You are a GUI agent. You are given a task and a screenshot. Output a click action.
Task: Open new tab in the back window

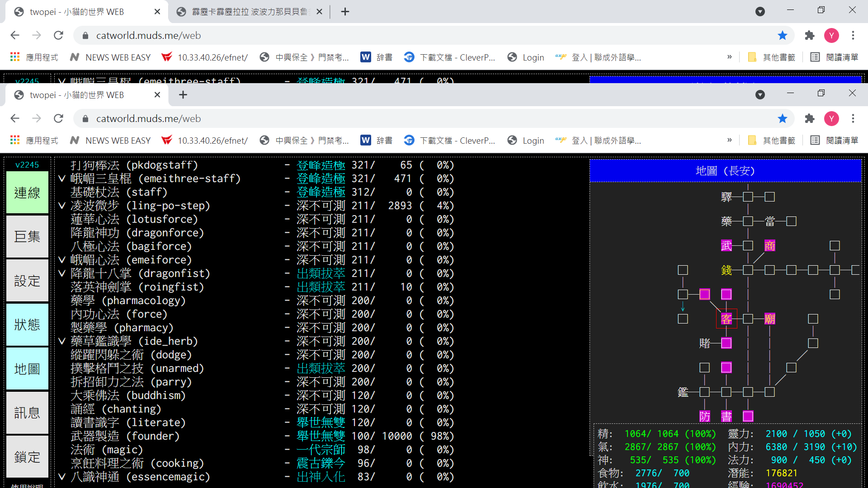click(x=345, y=12)
